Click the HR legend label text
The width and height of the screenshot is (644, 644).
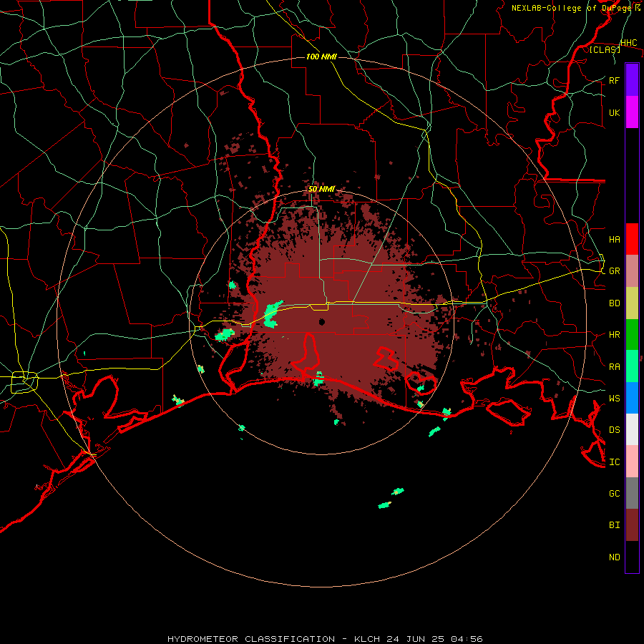tap(615, 335)
